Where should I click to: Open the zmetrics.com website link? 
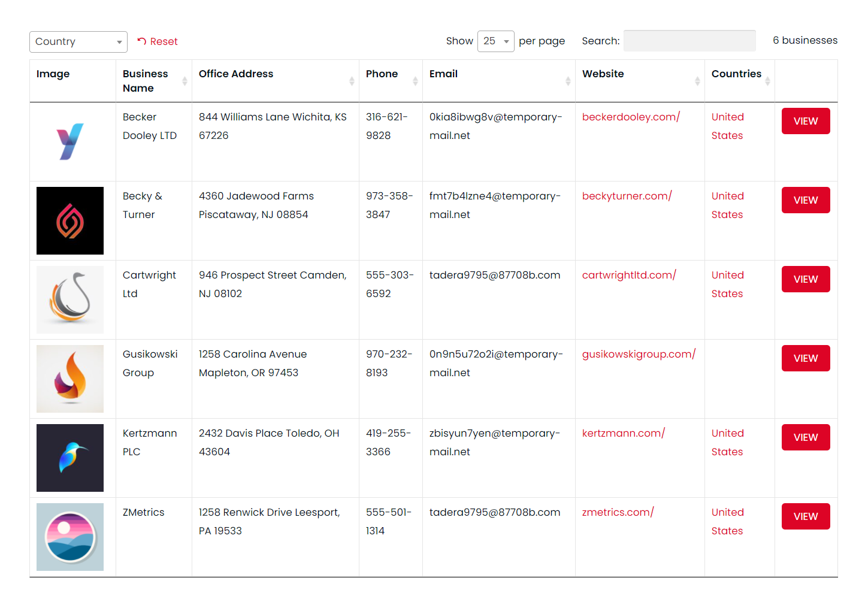click(618, 512)
